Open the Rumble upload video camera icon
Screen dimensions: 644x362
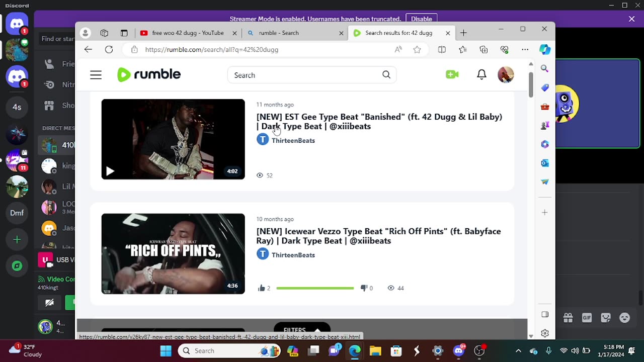tap(452, 74)
